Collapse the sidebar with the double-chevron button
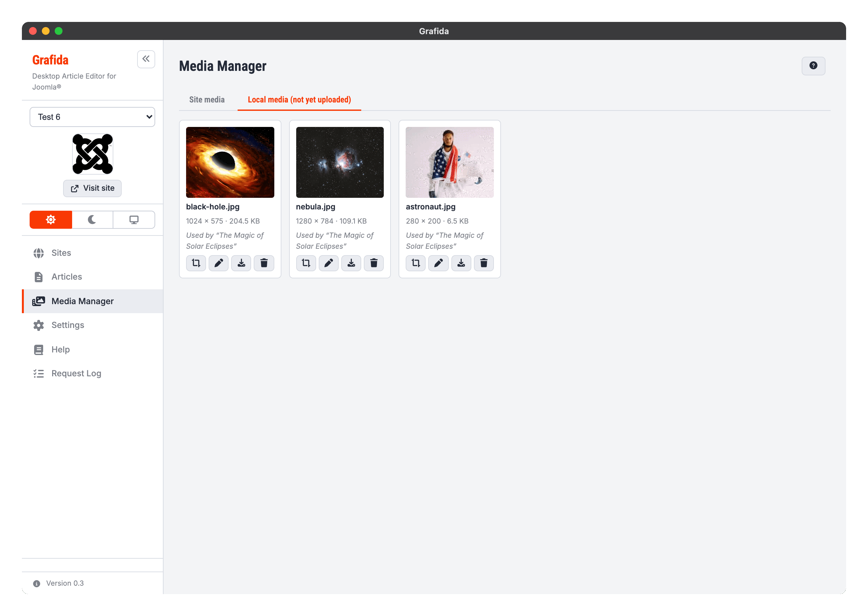Image resolution: width=868 pixels, height=616 pixels. pyautogui.click(x=146, y=59)
